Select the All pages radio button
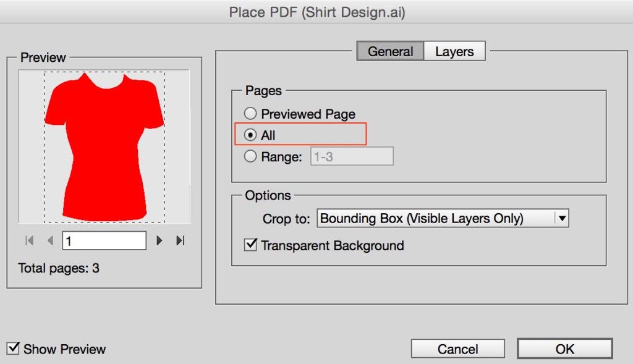633x364 pixels. pos(250,135)
